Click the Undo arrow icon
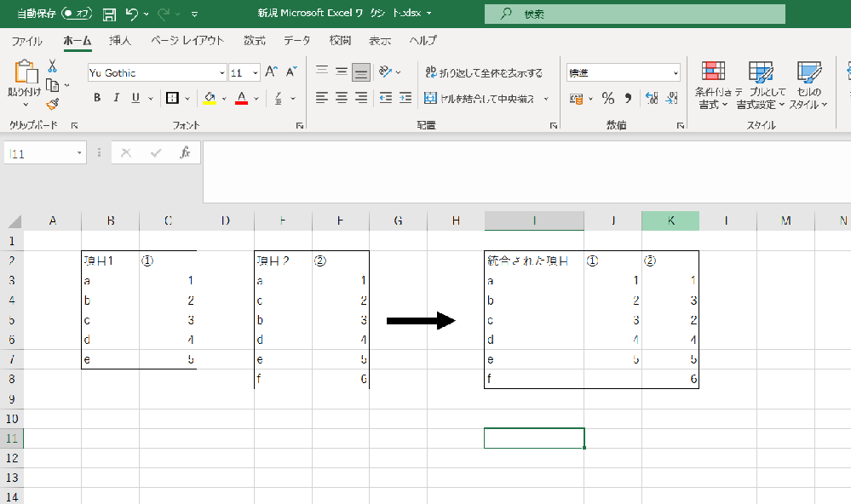Image resolution: width=851 pixels, height=504 pixels. 131,14
